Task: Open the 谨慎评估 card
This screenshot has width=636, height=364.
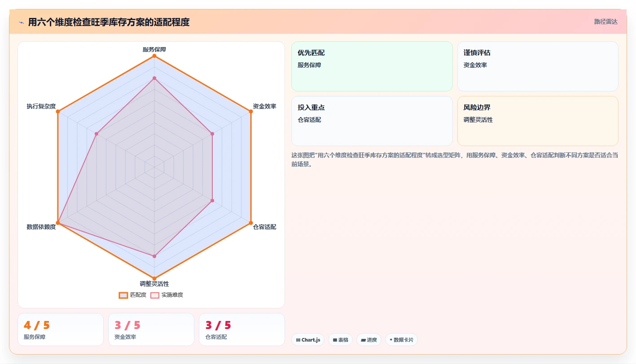Action: point(538,66)
